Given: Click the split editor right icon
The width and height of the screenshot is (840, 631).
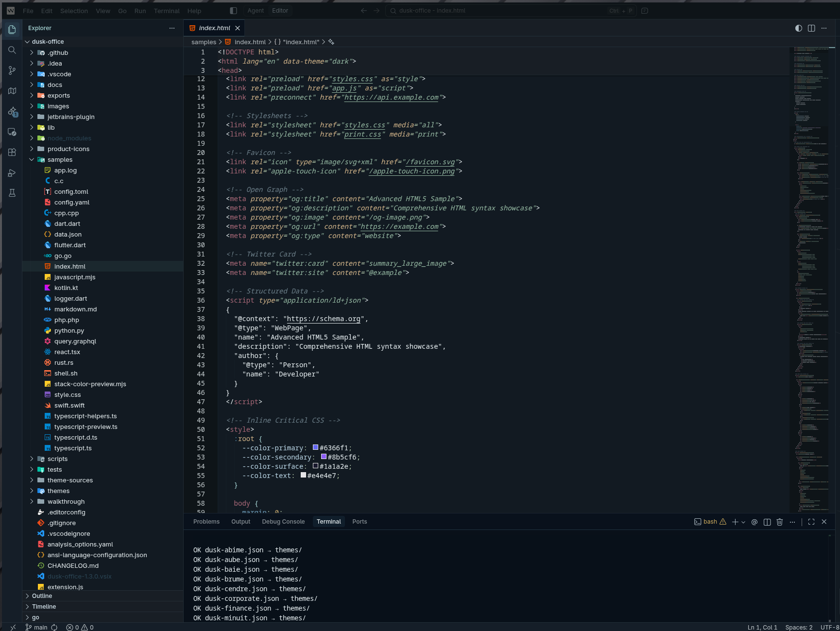Looking at the screenshot, I should point(811,28).
